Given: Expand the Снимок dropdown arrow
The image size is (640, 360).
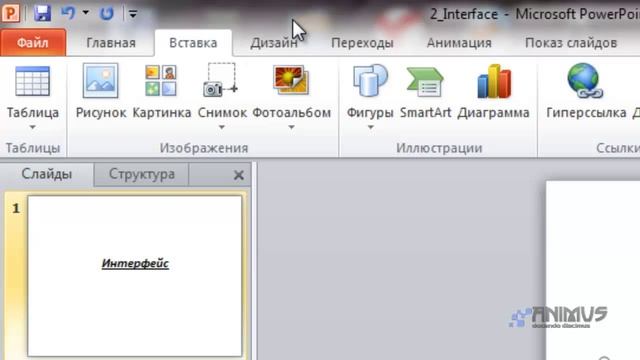Looking at the screenshot, I should [x=222, y=127].
